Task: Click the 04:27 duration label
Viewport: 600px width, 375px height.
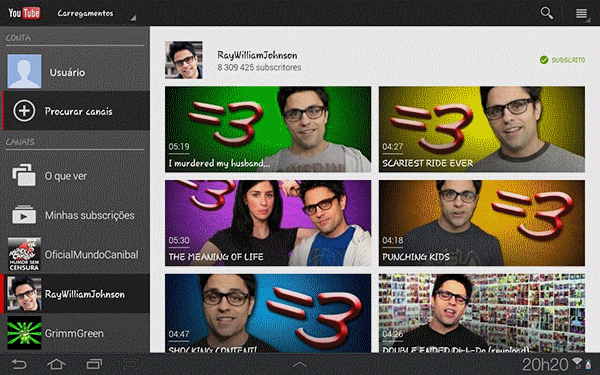Action: click(393, 147)
